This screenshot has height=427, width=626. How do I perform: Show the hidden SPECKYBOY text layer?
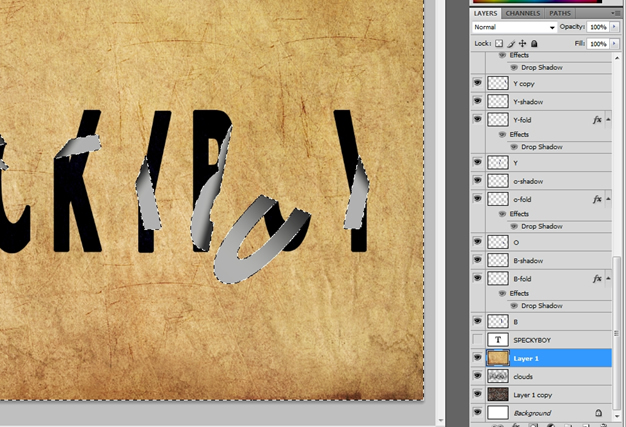pyautogui.click(x=477, y=340)
